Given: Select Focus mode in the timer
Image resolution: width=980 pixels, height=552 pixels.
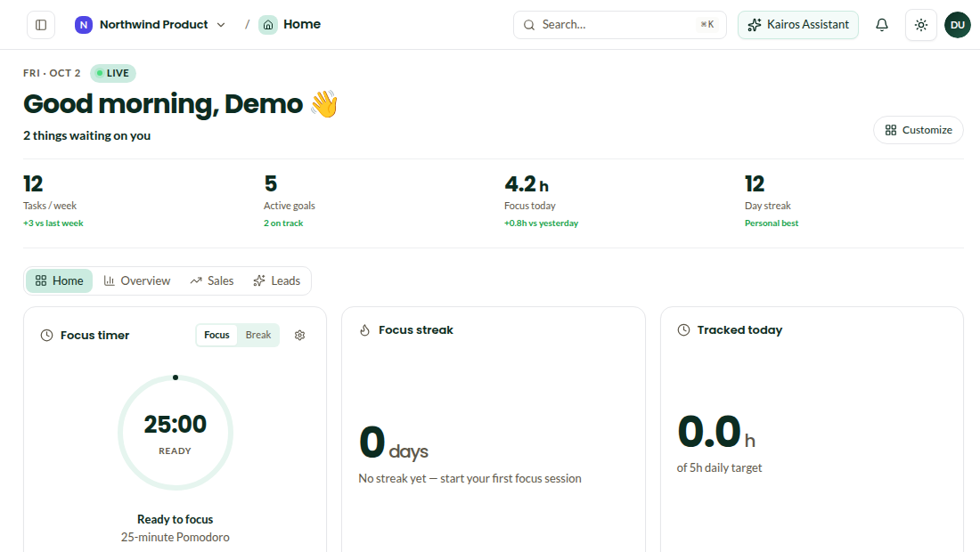Looking at the screenshot, I should pos(216,336).
